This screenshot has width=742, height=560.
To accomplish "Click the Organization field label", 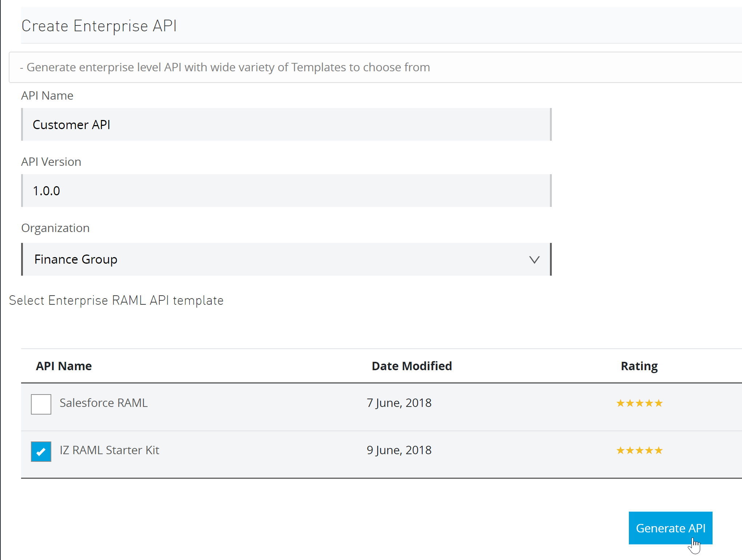I will click(55, 228).
